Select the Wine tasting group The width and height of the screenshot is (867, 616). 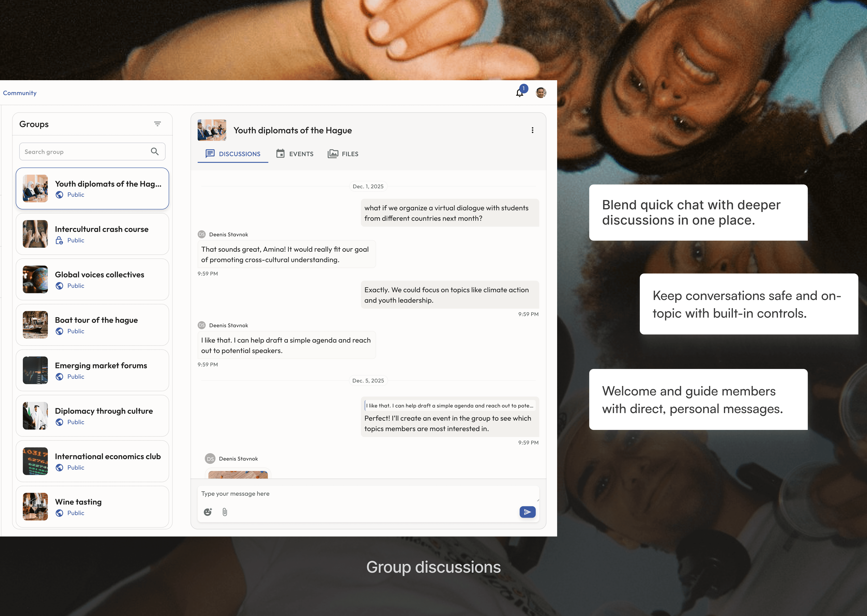point(92,507)
